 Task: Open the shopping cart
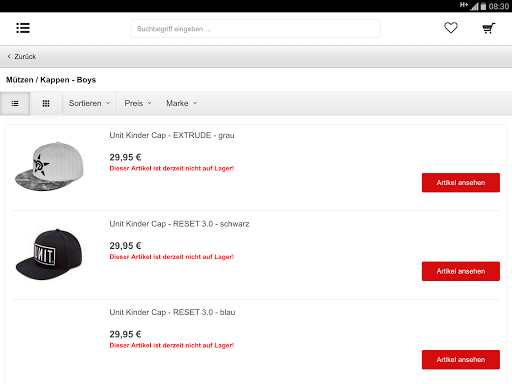click(x=489, y=28)
